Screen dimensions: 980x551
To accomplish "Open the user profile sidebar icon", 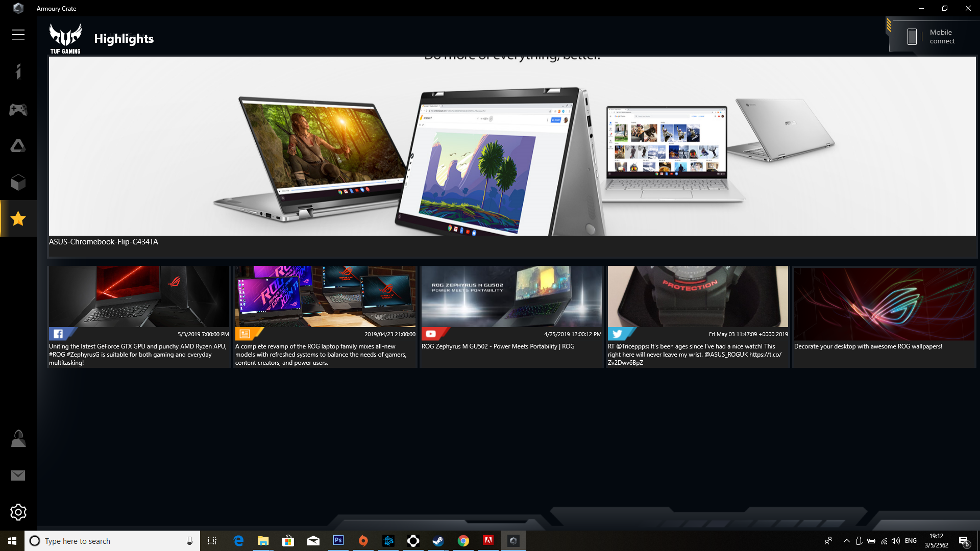I will click(18, 439).
